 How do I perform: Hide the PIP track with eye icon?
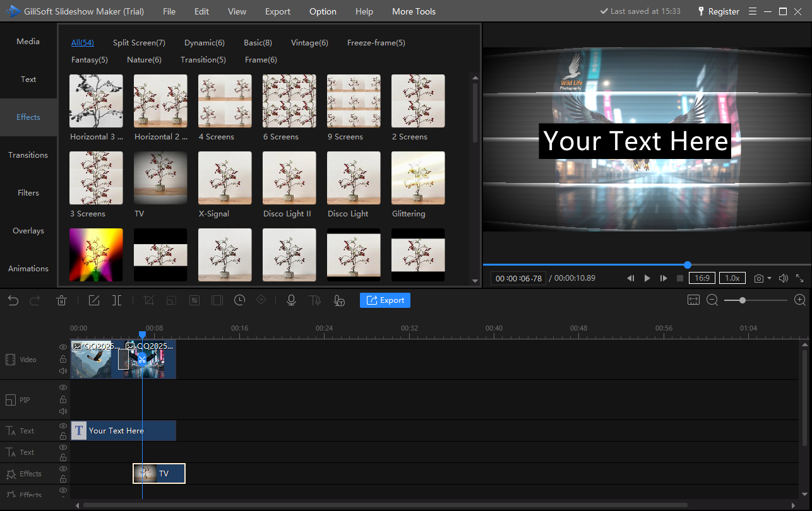click(x=63, y=387)
